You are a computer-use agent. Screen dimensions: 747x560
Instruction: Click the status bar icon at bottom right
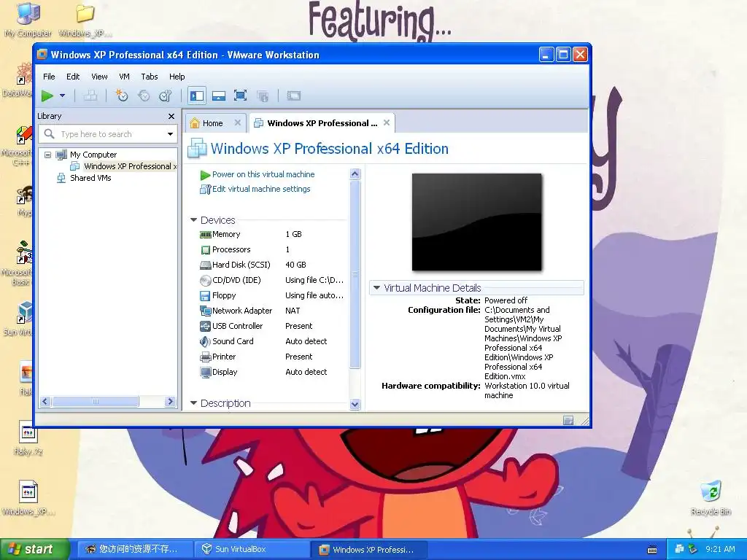(568, 420)
